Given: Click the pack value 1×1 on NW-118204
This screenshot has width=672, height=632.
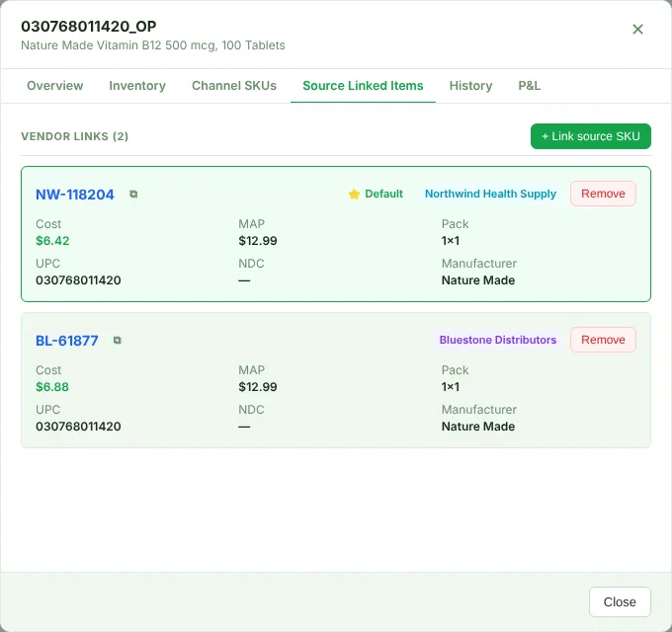Looking at the screenshot, I should tap(451, 241).
